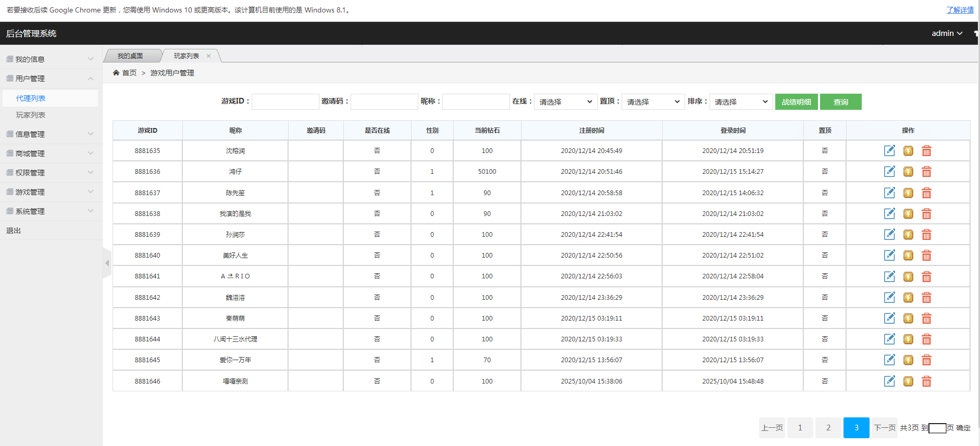
Task: Click trash icon for player 8881643
Action: (926, 318)
